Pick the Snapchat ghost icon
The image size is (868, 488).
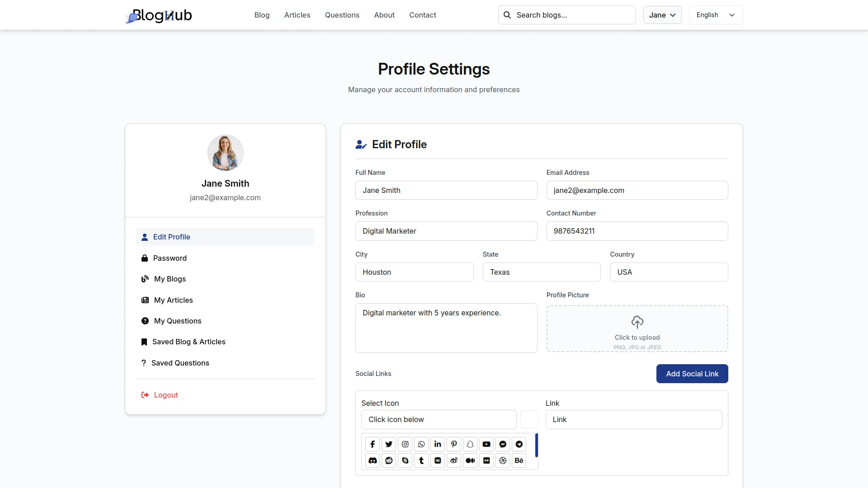(470, 444)
